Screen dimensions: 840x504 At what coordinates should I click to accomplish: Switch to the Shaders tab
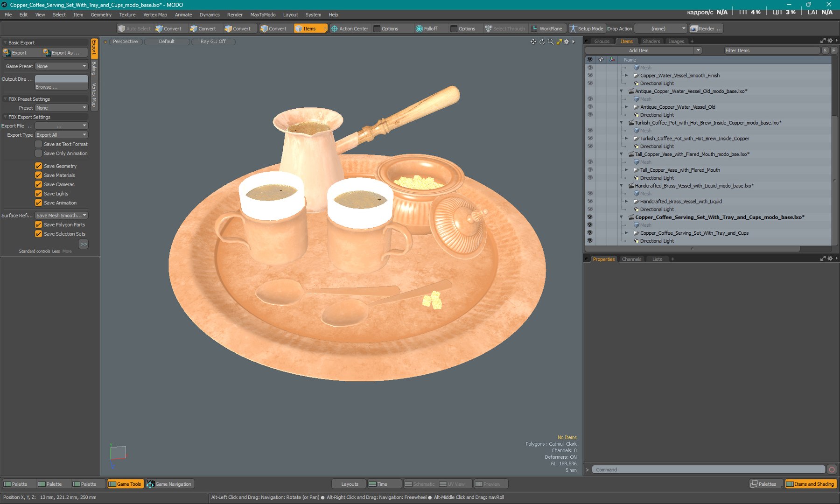coord(651,42)
